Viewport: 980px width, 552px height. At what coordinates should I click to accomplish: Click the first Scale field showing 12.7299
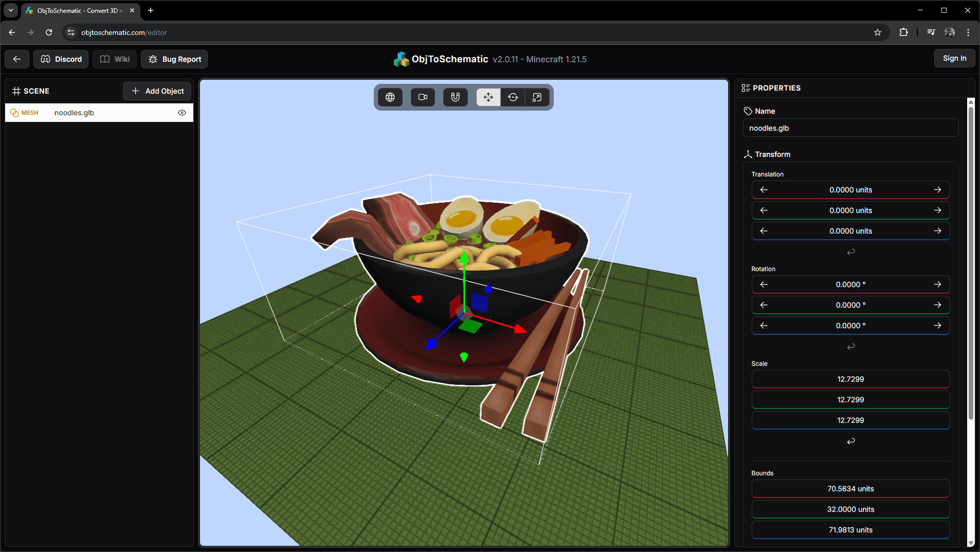(x=850, y=379)
